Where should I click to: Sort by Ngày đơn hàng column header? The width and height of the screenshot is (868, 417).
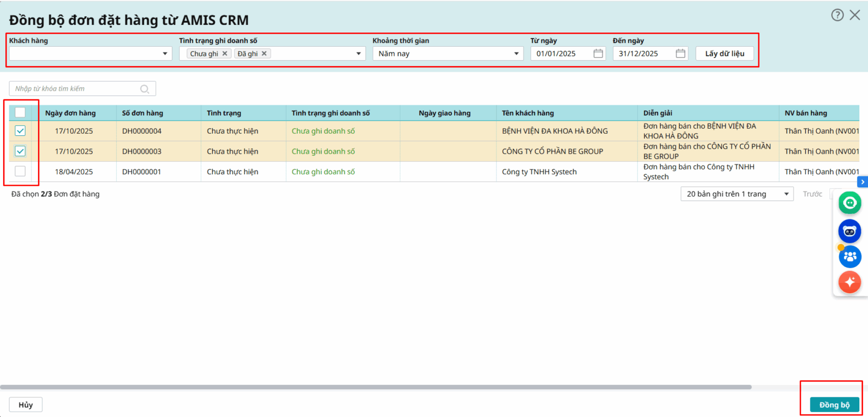(x=71, y=113)
